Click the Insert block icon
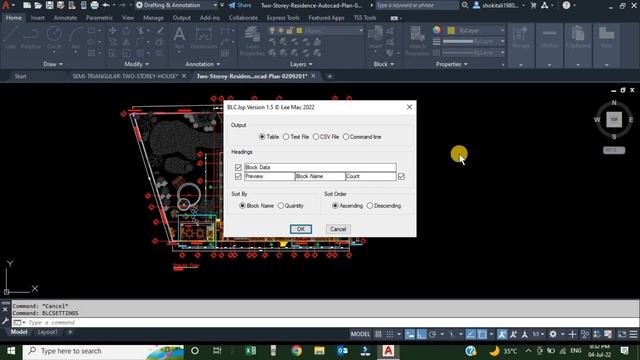This screenshot has width=640, height=360. coord(376,38)
